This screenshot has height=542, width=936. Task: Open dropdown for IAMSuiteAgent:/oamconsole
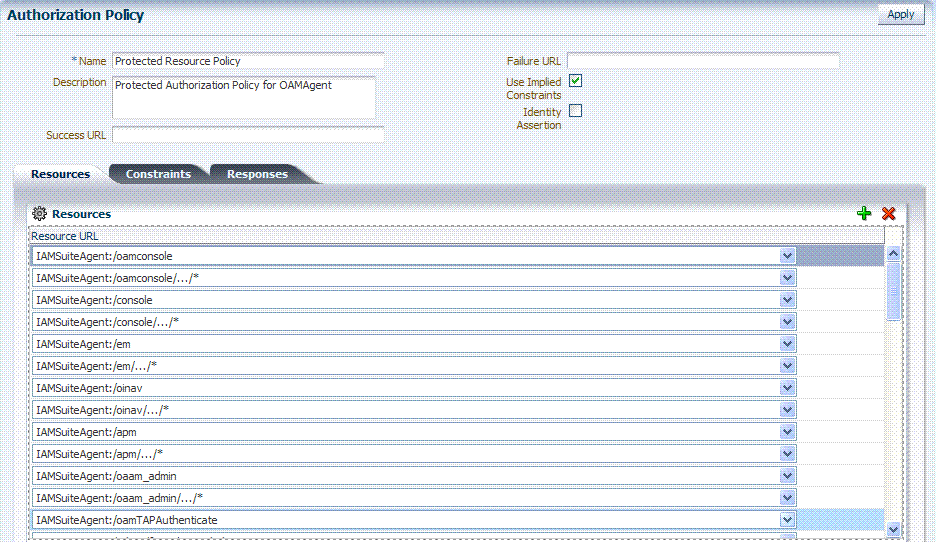pyautogui.click(x=787, y=256)
